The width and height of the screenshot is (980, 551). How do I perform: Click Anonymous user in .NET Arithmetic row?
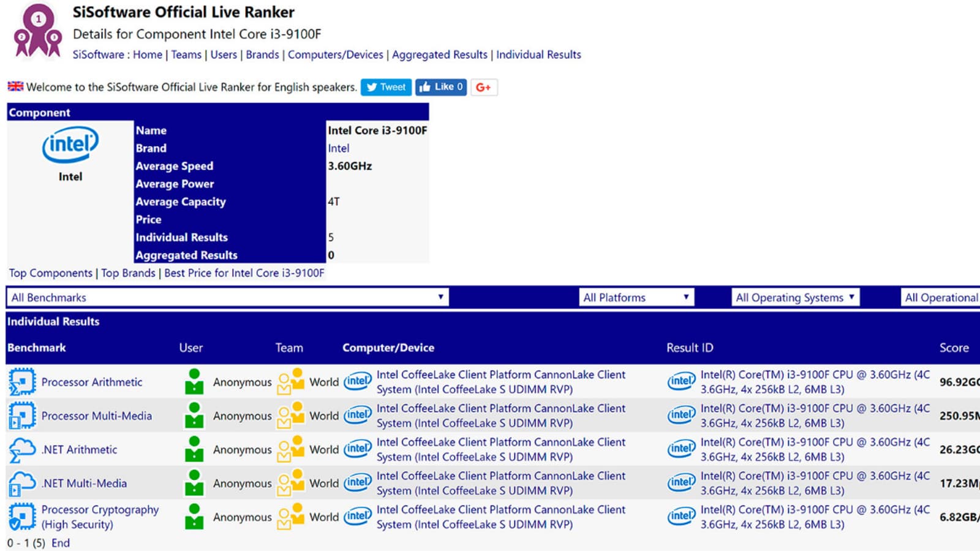[x=242, y=449]
